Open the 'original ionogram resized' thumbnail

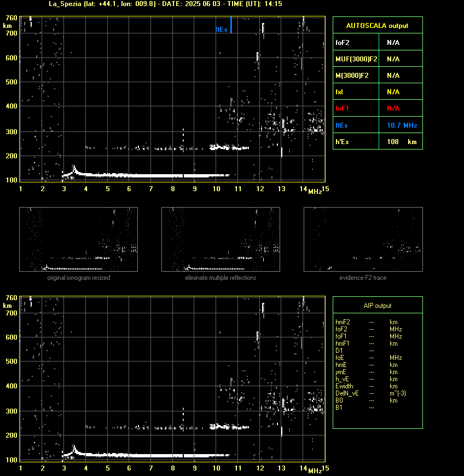click(x=79, y=239)
